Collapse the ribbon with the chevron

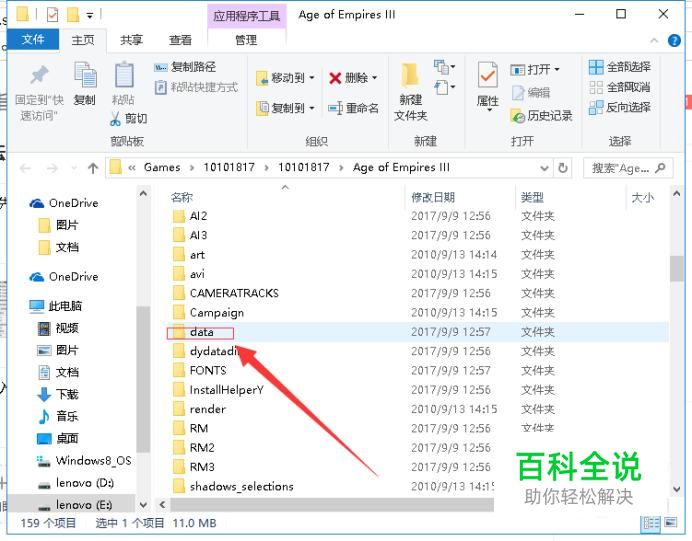[654, 41]
